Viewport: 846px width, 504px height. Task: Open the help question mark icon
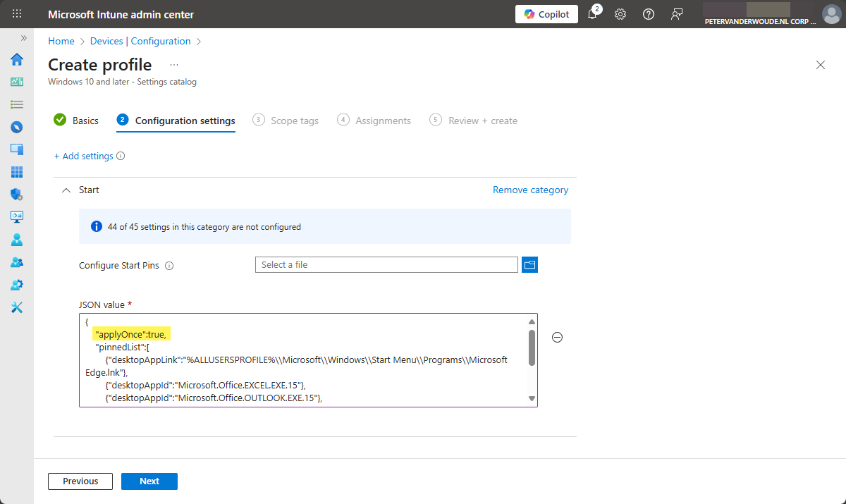tap(649, 14)
